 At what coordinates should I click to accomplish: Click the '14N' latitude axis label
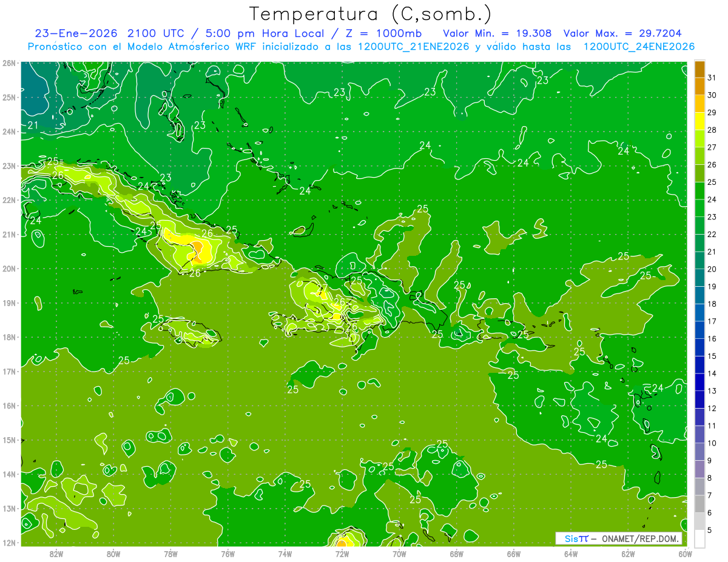(8, 474)
